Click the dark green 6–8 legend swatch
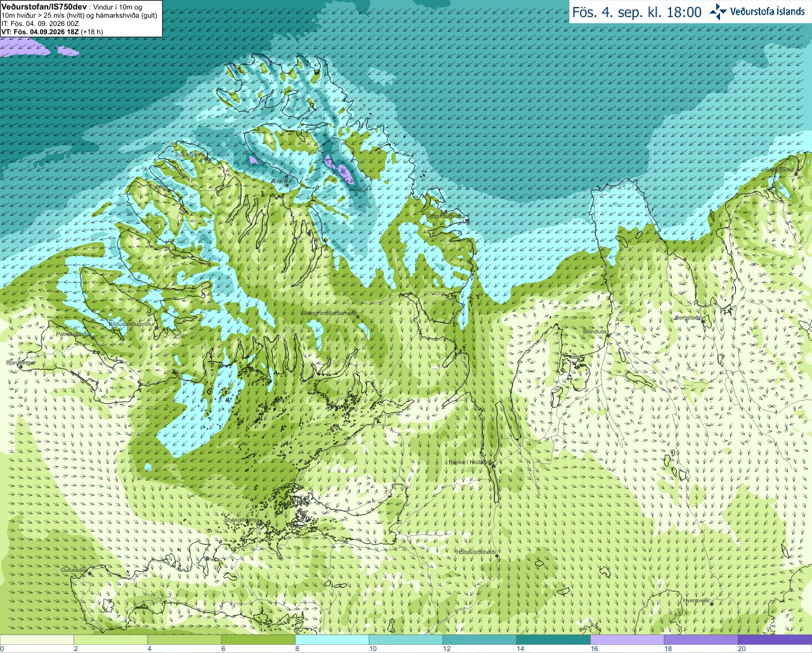Screen dimensions: 812x653 point(258,640)
